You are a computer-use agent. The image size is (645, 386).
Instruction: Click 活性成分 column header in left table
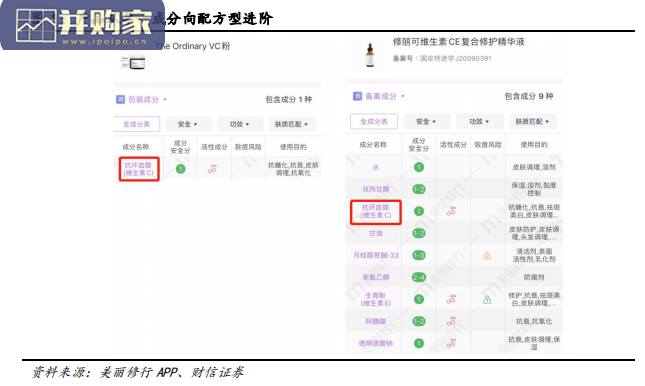[214, 147]
